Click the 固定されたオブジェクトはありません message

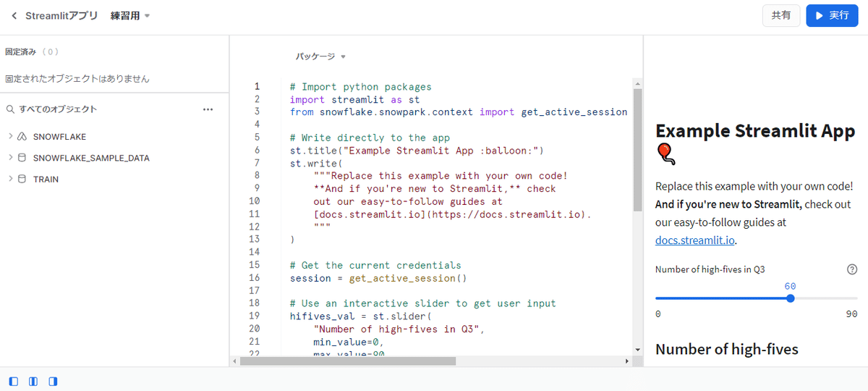point(77,78)
